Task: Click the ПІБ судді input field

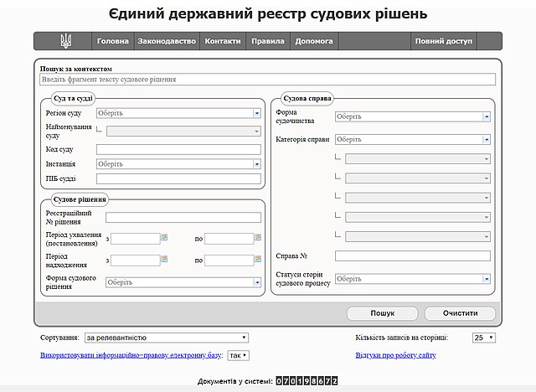Action: pos(178,178)
